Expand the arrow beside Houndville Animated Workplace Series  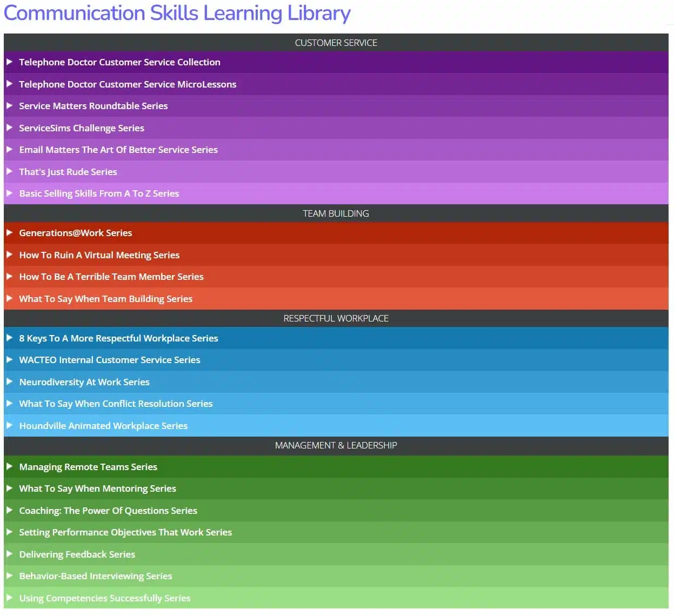coord(9,426)
